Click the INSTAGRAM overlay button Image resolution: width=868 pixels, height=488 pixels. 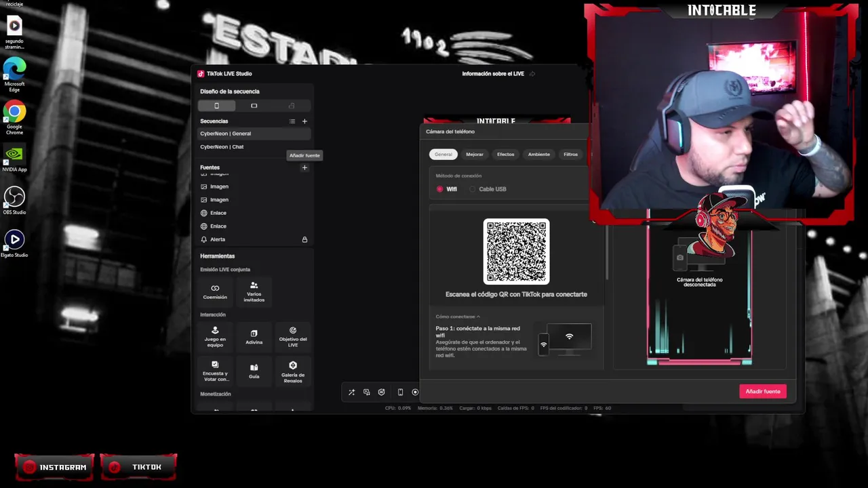pyautogui.click(x=54, y=467)
